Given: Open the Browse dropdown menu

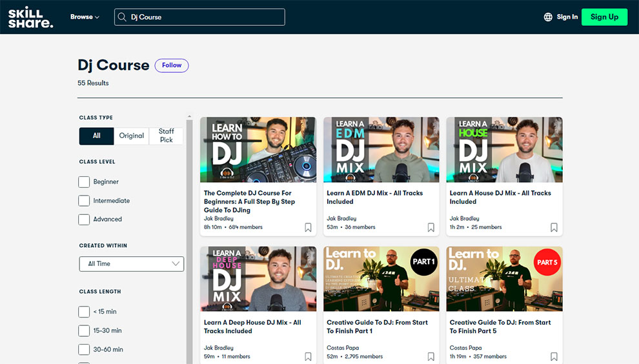Looking at the screenshot, I should click(x=85, y=17).
